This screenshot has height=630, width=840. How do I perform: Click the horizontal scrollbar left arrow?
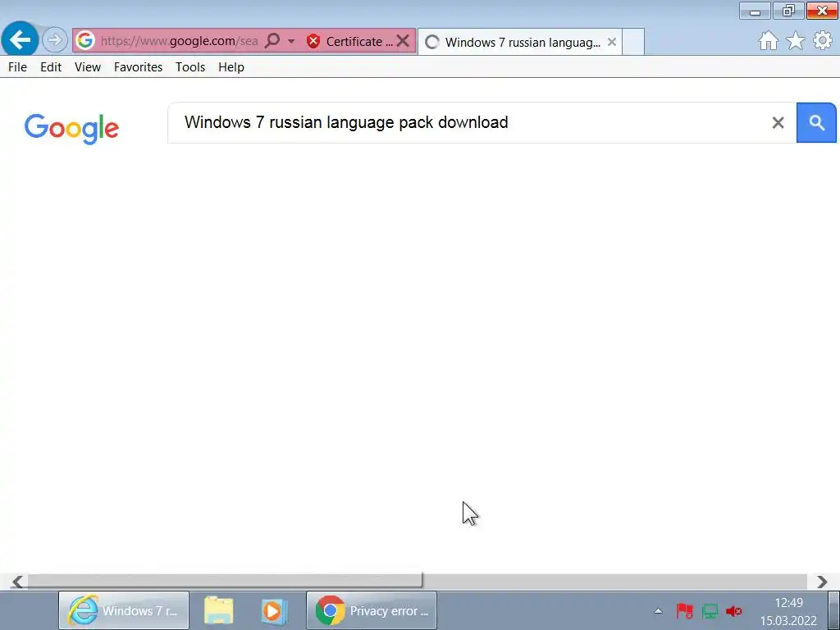pos(17,582)
